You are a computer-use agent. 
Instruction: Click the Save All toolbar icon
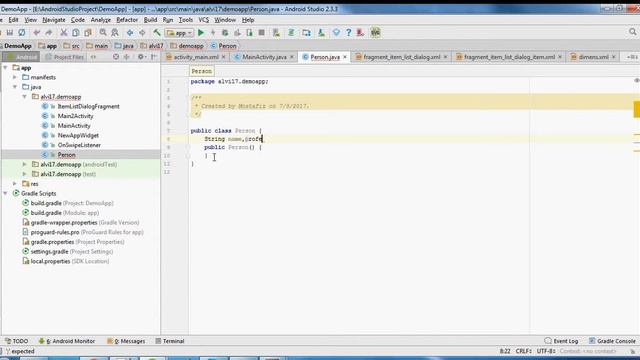[x=10, y=32]
